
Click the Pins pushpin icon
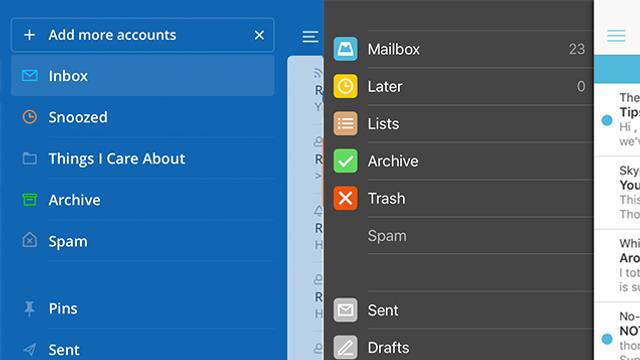click(29, 309)
